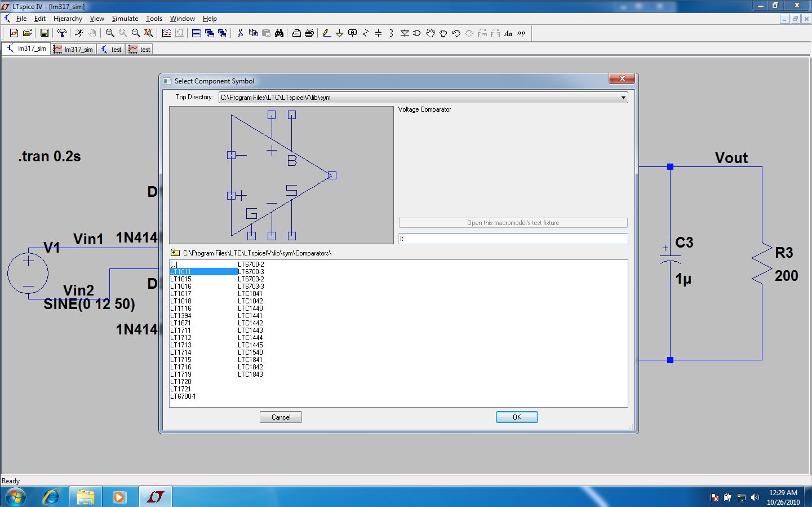Click the Find binoculars icon
The image size is (812, 507).
point(279,33)
